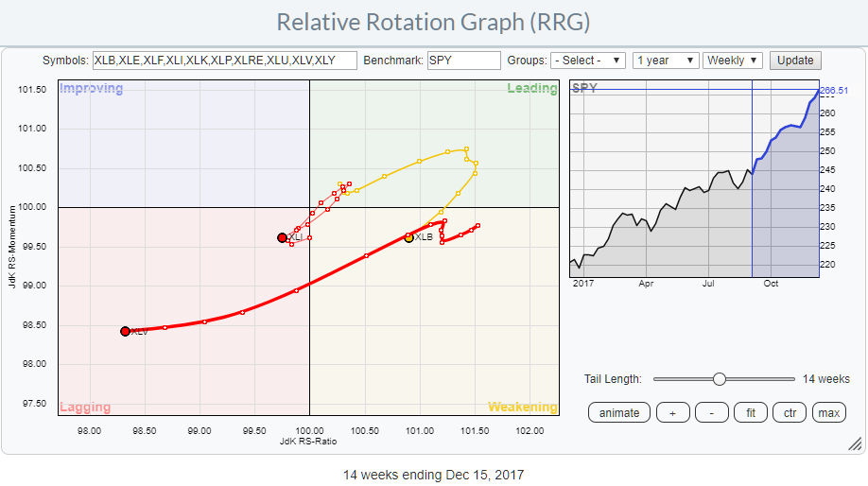Click the Weakening quadrant label

523,407
